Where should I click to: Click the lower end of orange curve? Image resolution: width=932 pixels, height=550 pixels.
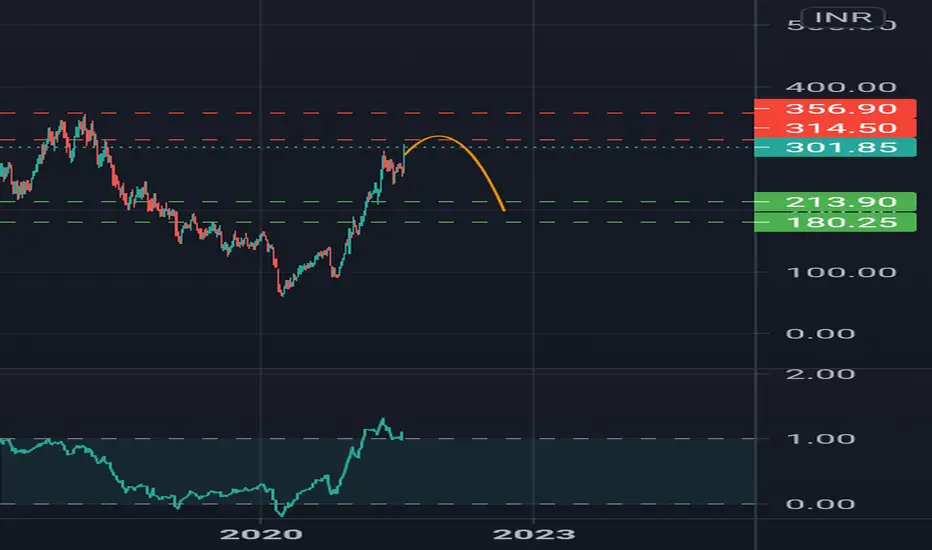click(x=504, y=209)
